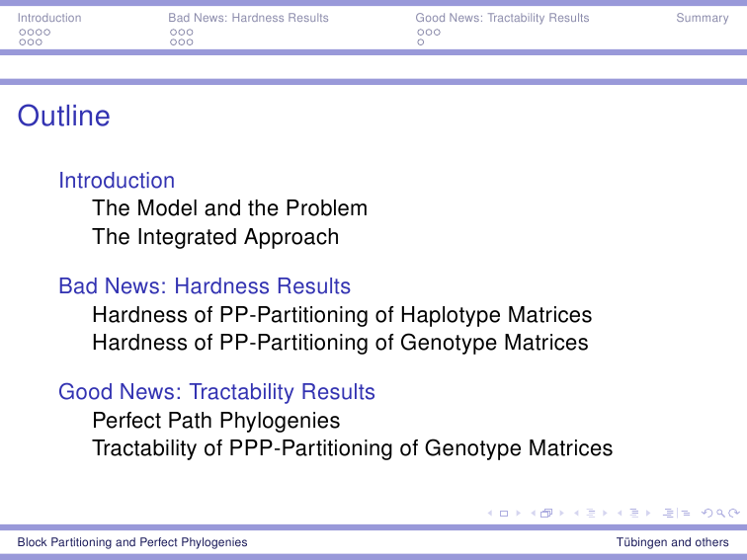This screenshot has width=747, height=560.
Task: Click the go back curved arrow icon
Action: tap(707, 514)
